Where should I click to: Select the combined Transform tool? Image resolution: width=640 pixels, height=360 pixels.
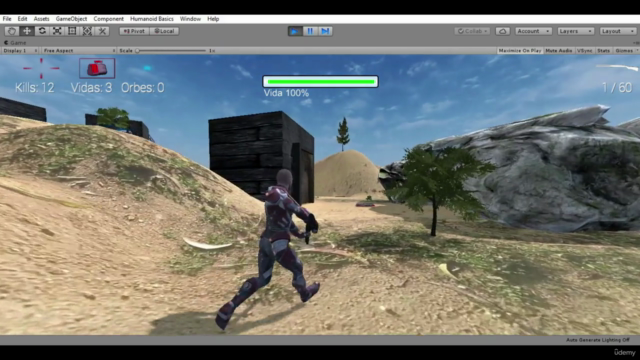[x=87, y=31]
